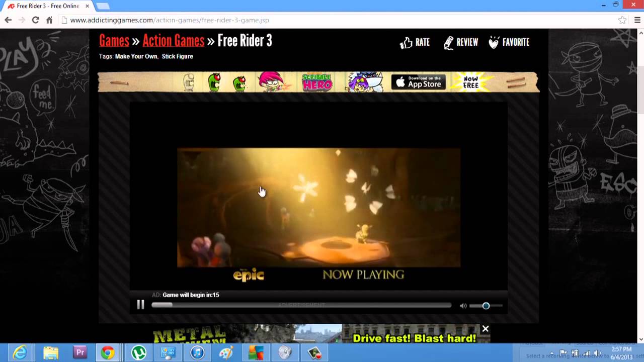Click the green monster character in banner

coord(215,82)
